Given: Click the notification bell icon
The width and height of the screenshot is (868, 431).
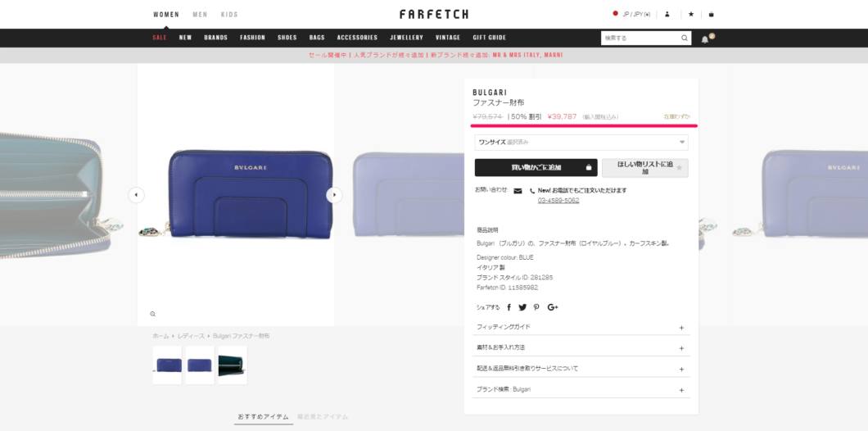Looking at the screenshot, I should click(705, 39).
